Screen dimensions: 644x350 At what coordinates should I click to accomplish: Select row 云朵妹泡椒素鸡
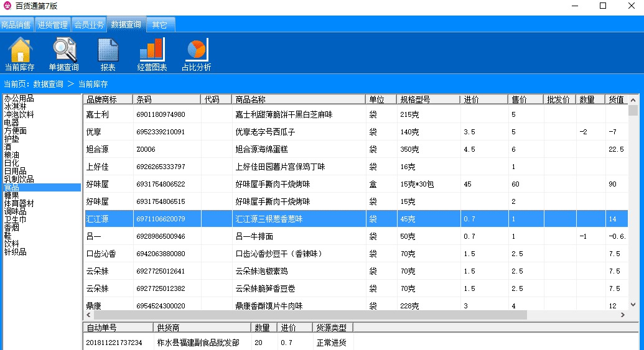tap(356, 271)
